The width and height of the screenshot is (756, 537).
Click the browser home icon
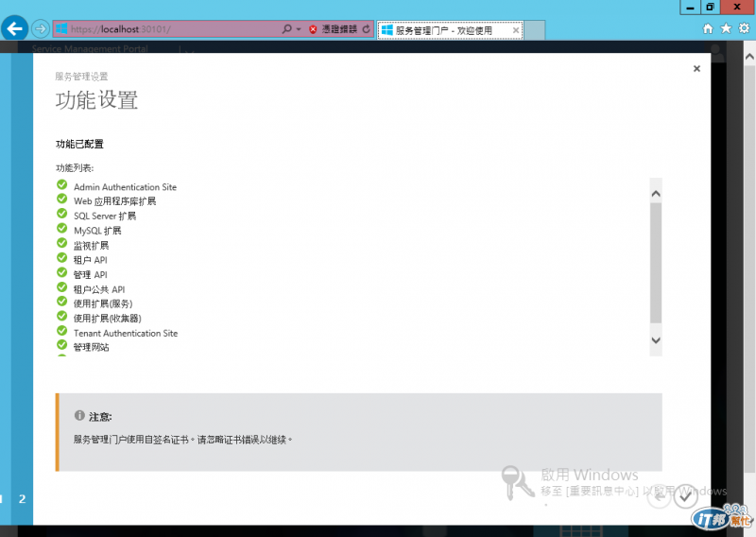coord(708,29)
